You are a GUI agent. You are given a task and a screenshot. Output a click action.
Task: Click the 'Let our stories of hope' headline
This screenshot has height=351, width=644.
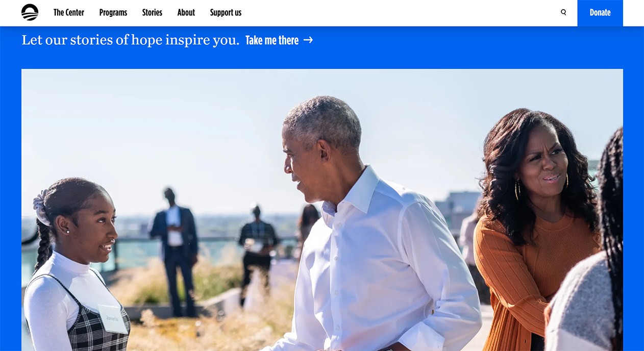coord(130,40)
